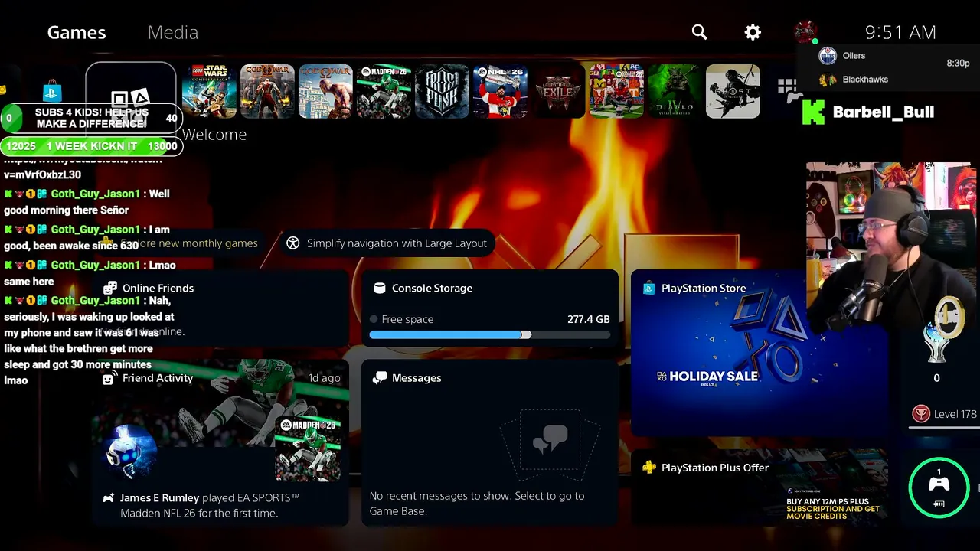The height and width of the screenshot is (551, 980).
Task: Open the Friend Activity card heading
Action: pyautogui.click(x=158, y=378)
